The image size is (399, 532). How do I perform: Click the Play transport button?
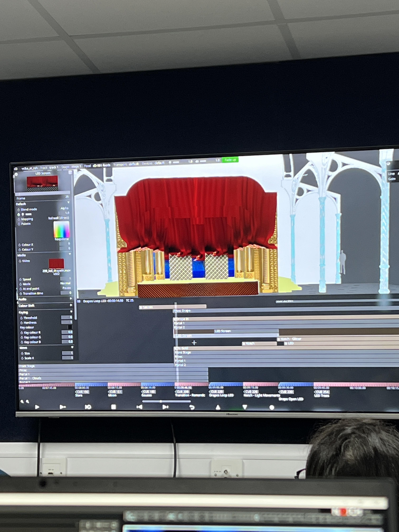coord(37,407)
